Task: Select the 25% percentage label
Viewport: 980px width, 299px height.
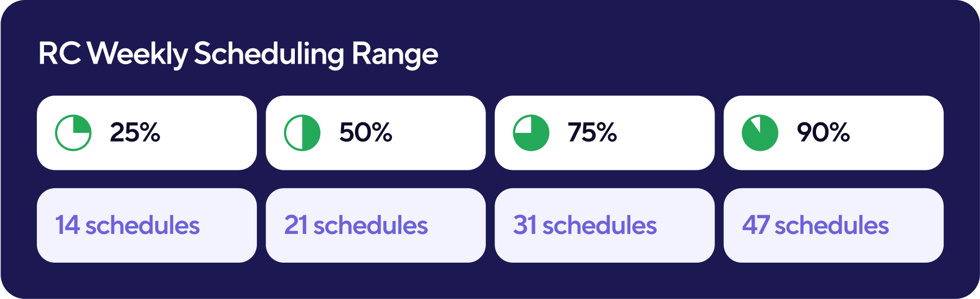Action: point(135,132)
